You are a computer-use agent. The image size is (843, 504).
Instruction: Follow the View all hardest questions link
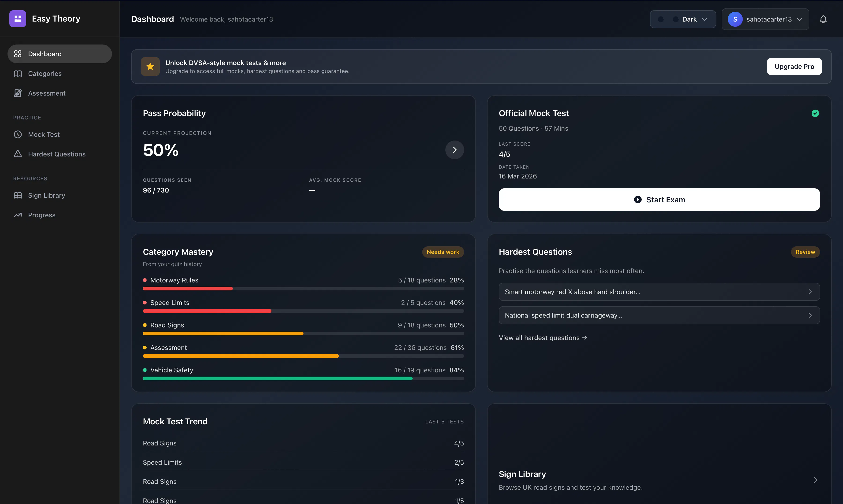[543, 338]
